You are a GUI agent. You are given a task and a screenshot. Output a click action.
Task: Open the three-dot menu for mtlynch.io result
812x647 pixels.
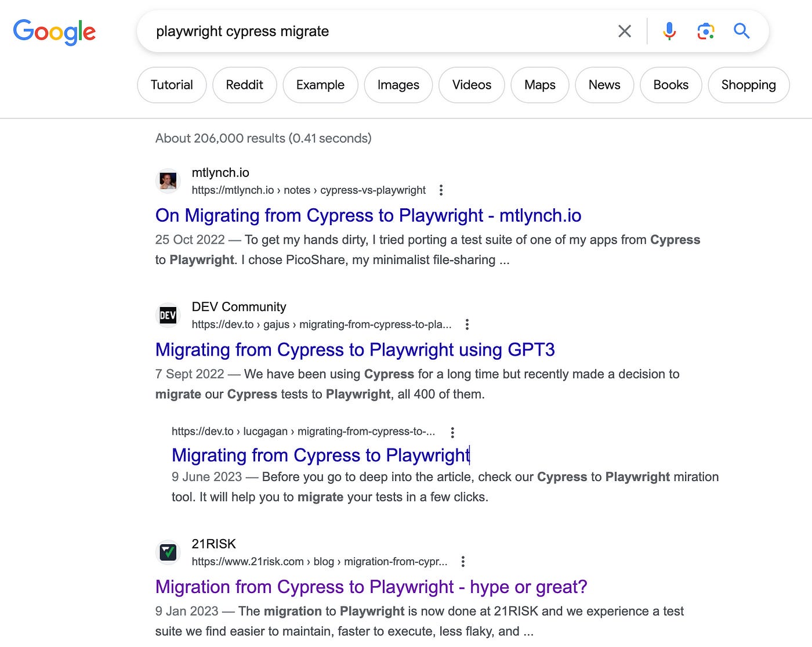tap(441, 190)
